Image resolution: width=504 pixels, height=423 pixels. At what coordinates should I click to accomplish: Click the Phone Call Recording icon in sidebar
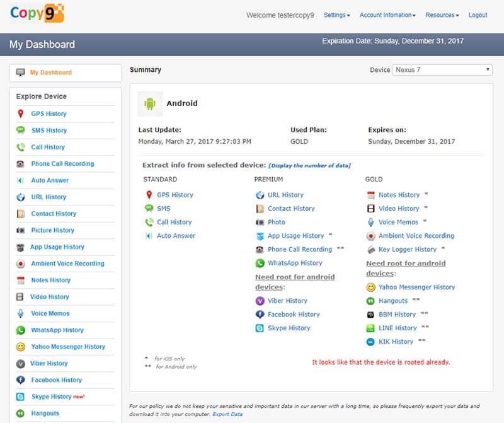coord(20,164)
